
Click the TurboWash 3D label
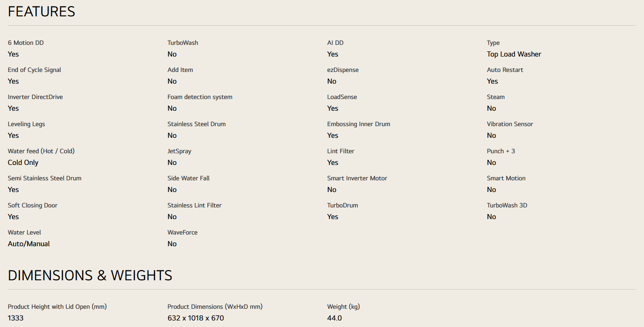click(x=507, y=206)
